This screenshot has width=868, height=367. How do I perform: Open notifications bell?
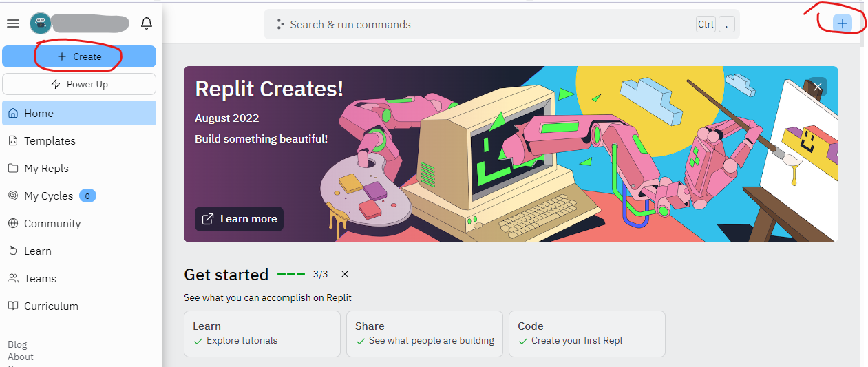[147, 23]
